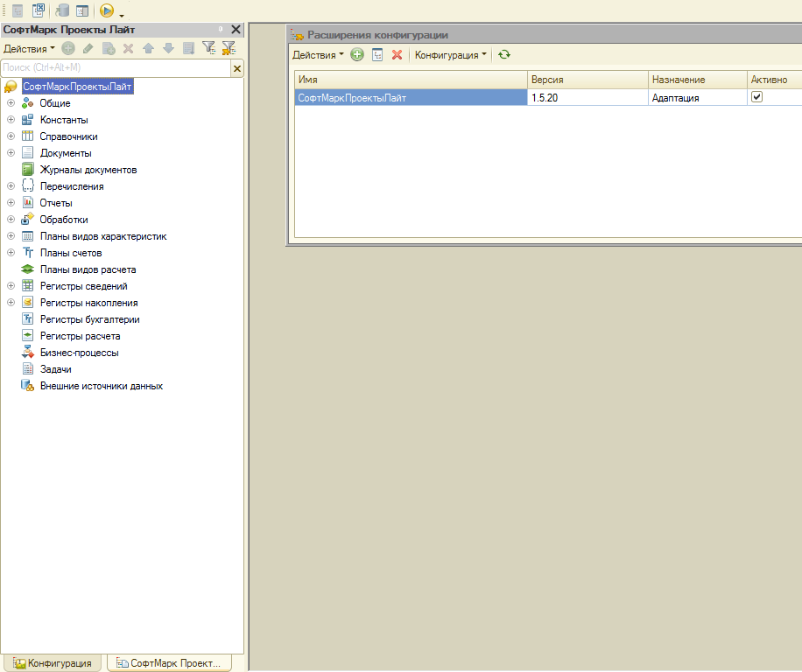This screenshot has width=802, height=672.
Task: Expand the Планы счетов tree branch
Action: click(x=11, y=253)
